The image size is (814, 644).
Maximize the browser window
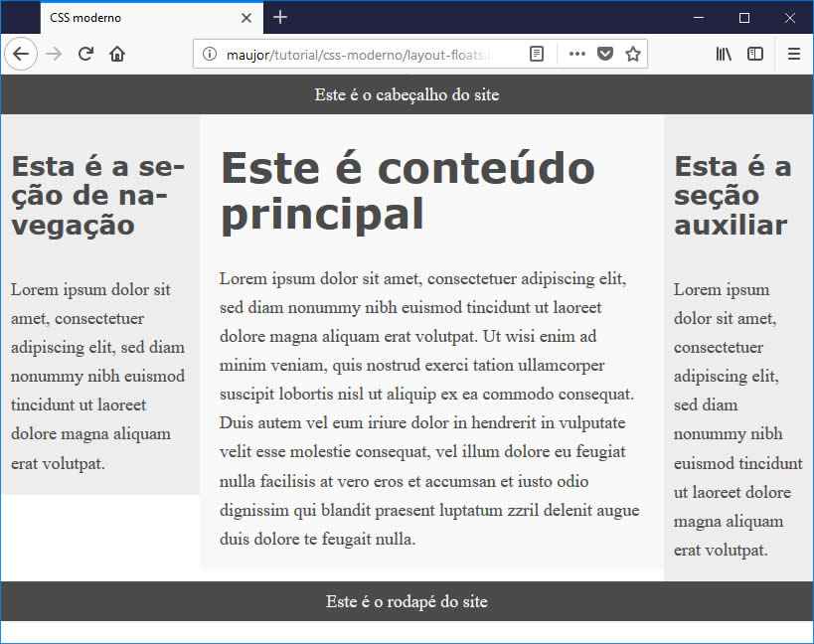click(x=744, y=17)
